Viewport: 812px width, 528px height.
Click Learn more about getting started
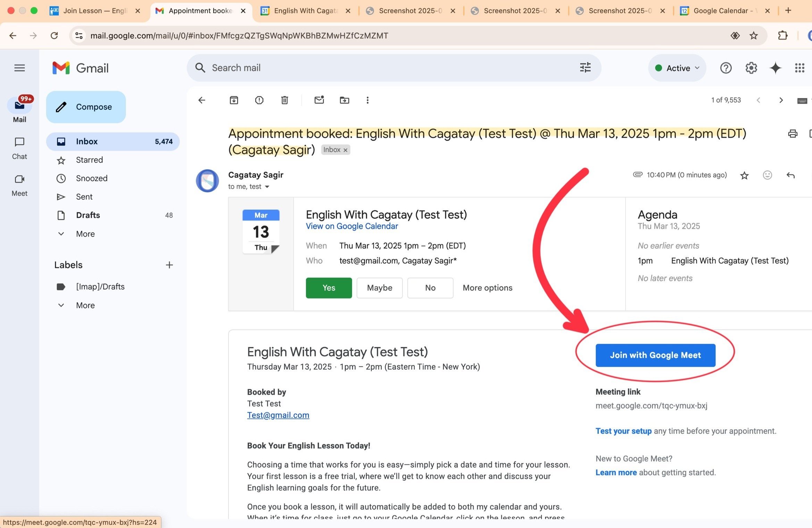click(616, 473)
